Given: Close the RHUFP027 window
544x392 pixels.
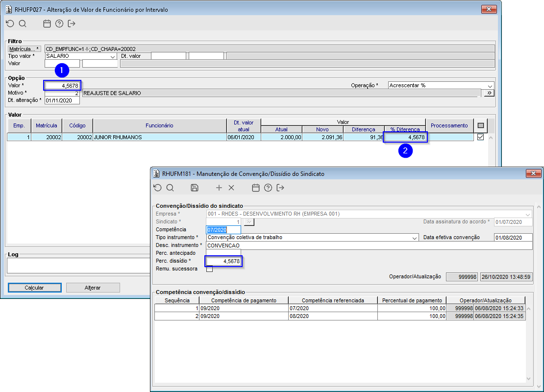Looking at the screenshot, I should (x=489, y=9).
